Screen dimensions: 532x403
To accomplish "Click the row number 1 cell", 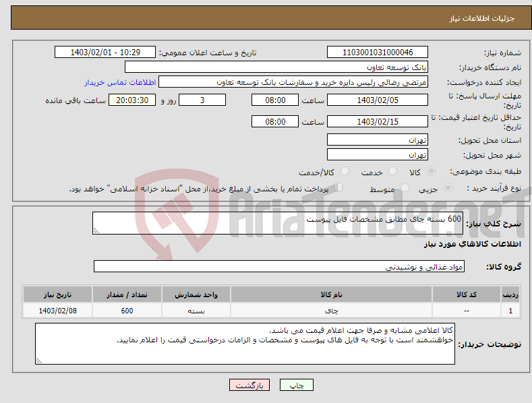I will point(510,311).
